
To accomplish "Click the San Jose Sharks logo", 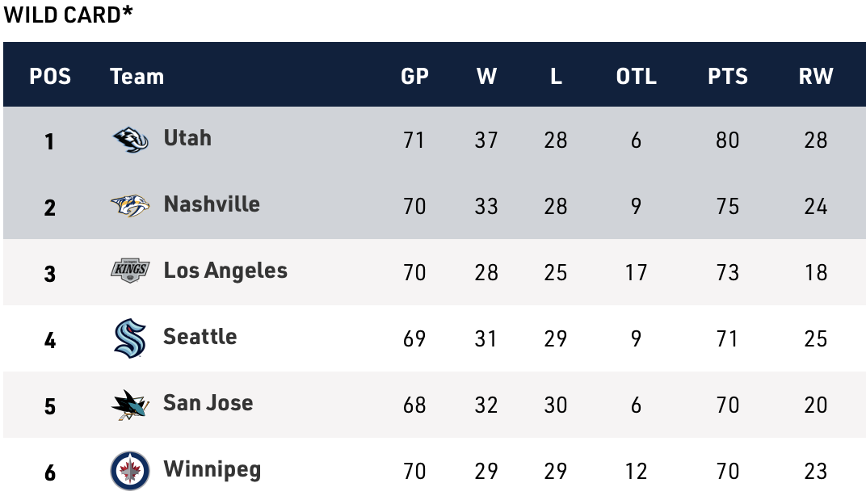I will tap(130, 405).
